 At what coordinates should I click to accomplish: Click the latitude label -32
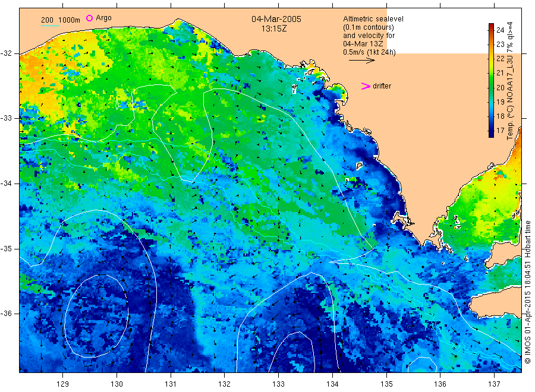(x=7, y=53)
